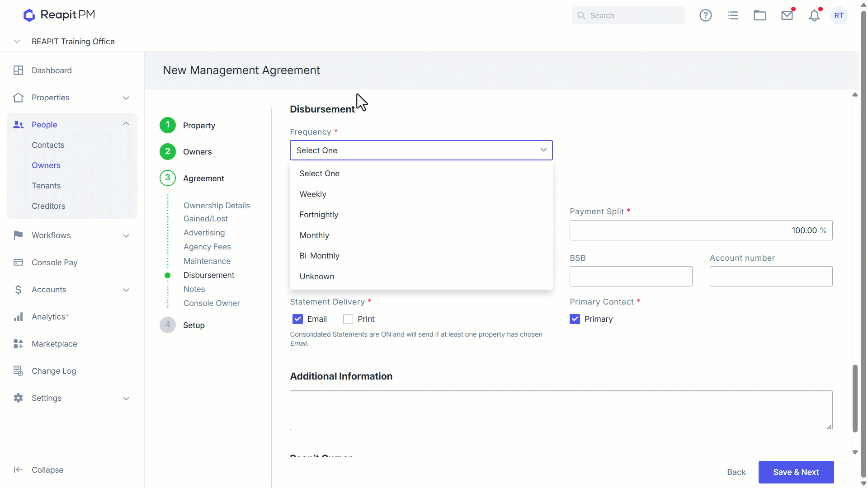
Task: Open the task list icon in header
Action: coord(733,15)
